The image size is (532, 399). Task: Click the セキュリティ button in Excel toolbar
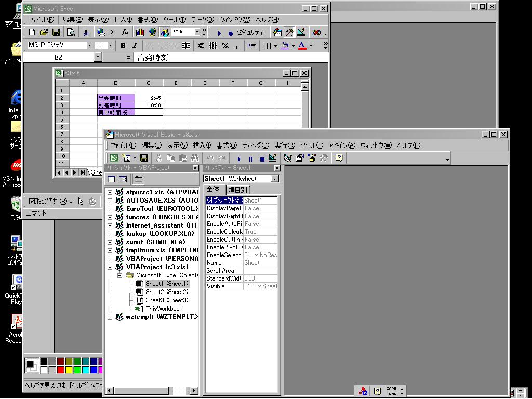(251, 32)
